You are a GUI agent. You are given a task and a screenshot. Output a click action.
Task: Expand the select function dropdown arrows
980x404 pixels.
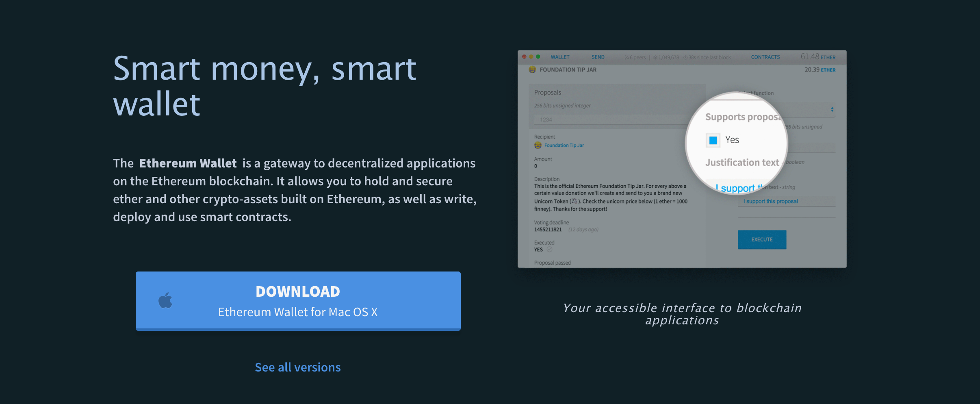click(832, 109)
